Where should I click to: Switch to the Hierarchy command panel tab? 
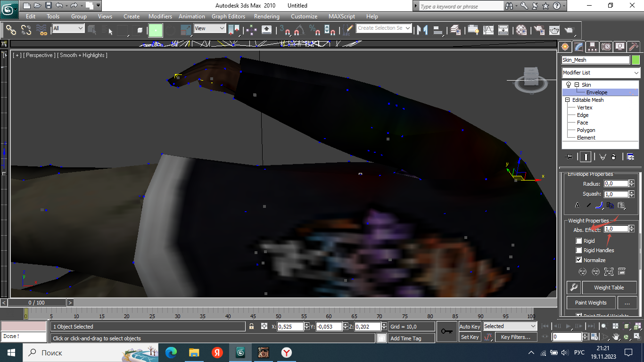point(592,47)
